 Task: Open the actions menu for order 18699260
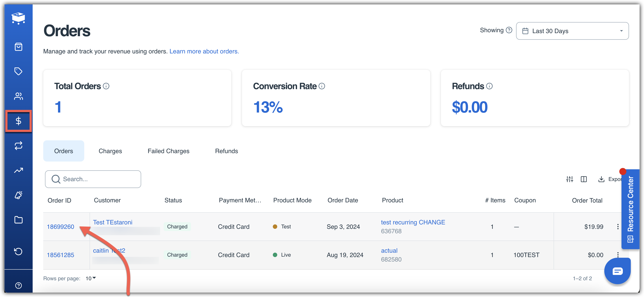pos(618,227)
